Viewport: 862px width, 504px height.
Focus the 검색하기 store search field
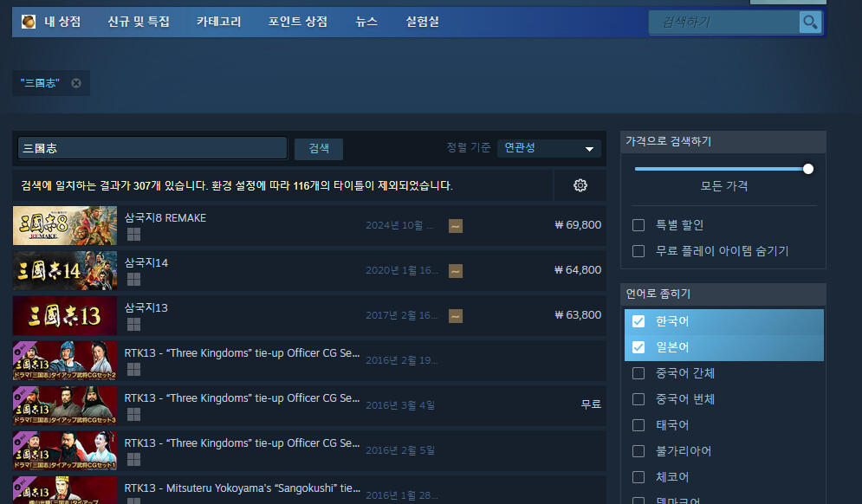click(x=723, y=22)
